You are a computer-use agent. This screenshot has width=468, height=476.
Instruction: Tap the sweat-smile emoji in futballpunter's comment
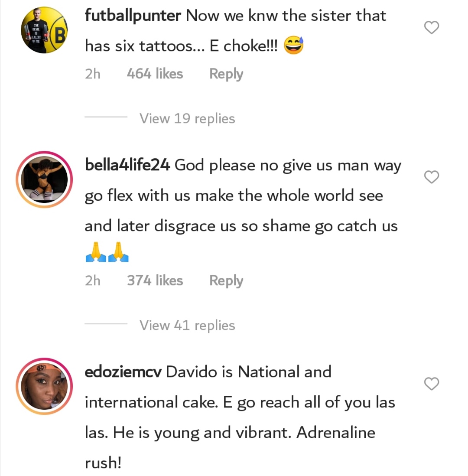[294, 46]
